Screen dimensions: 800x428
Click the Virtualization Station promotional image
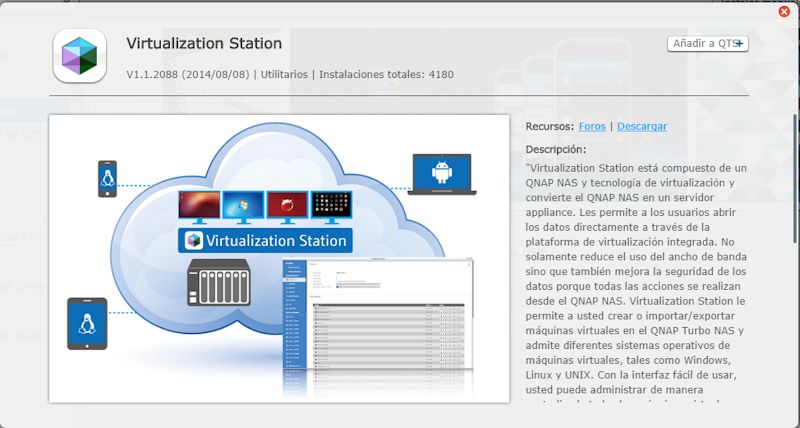pos(279,259)
